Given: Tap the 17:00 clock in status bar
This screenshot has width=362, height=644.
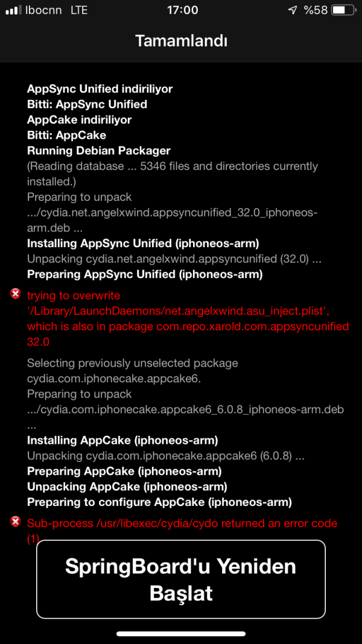Looking at the screenshot, I should point(181,10).
